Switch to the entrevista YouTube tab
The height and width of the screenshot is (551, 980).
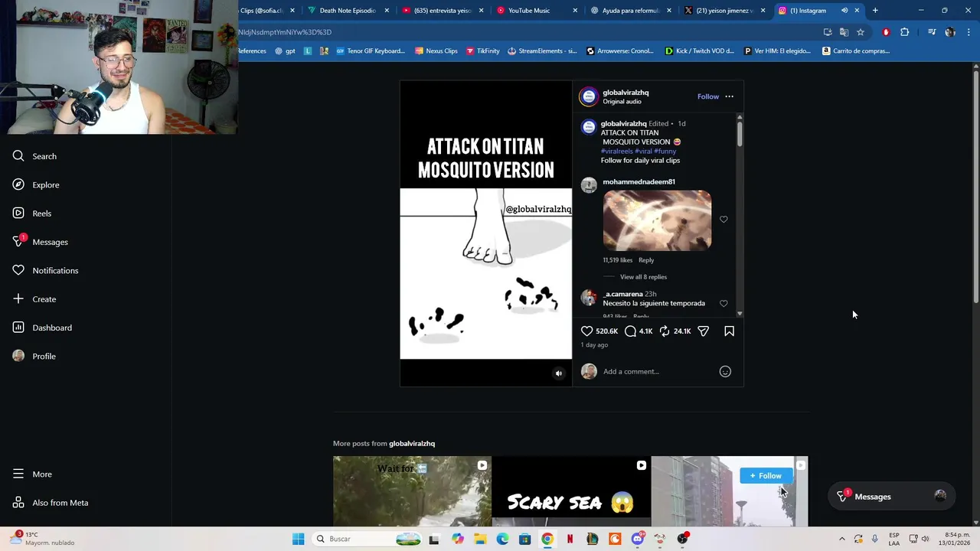(x=443, y=11)
